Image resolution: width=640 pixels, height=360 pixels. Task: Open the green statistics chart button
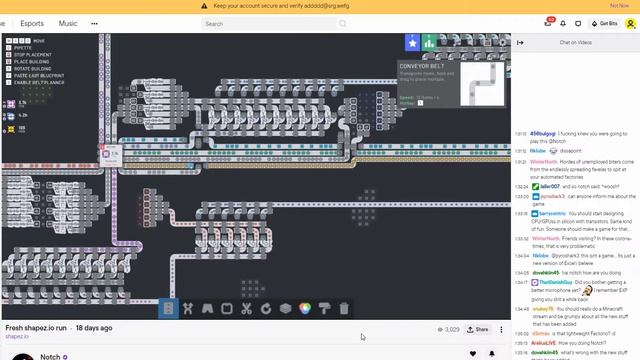tap(429, 42)
